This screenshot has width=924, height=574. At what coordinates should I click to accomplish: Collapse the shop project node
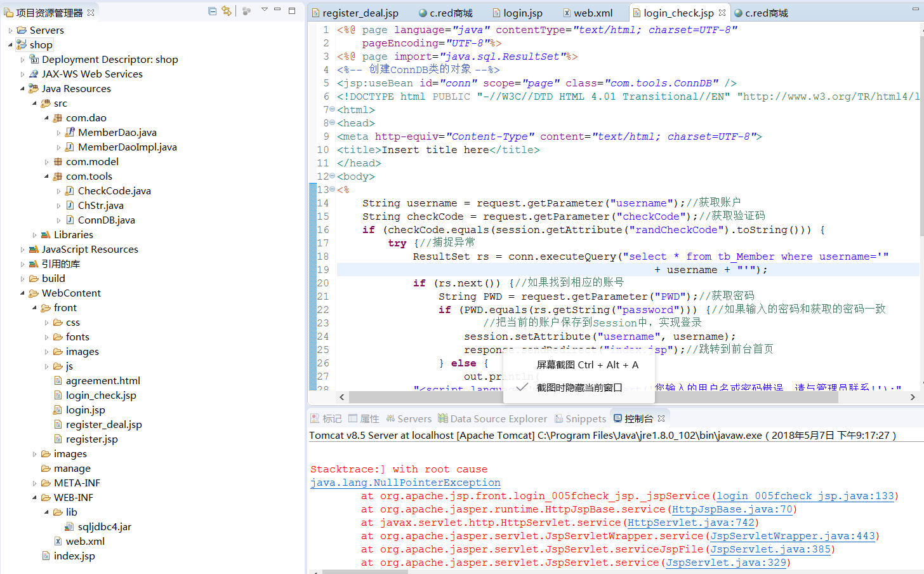click(x=10, y=45)
